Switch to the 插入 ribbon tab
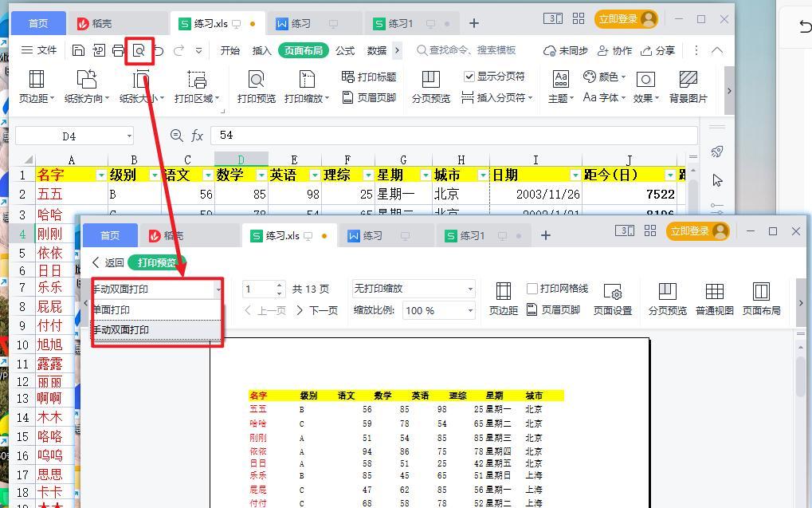812x508 pixels. click(261, 50)
